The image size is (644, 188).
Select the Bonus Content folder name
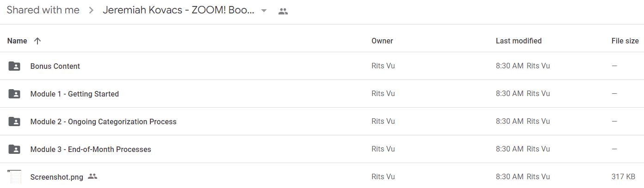point(55,66)
